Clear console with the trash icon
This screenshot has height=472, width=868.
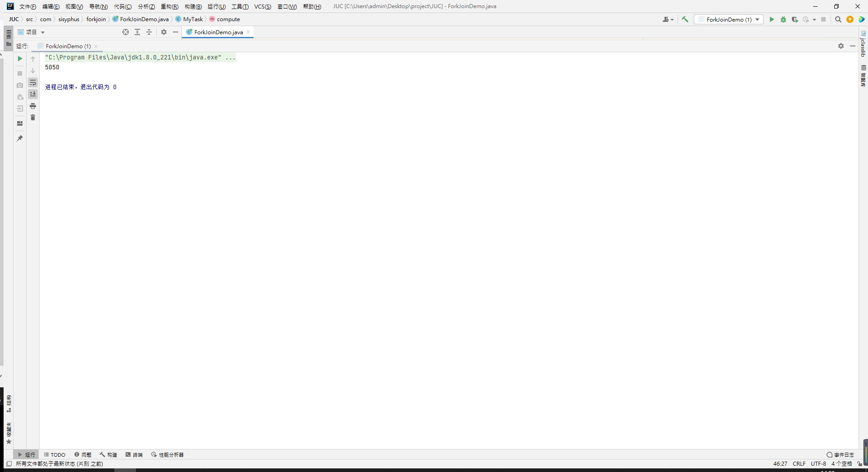[x=33, y=118]
